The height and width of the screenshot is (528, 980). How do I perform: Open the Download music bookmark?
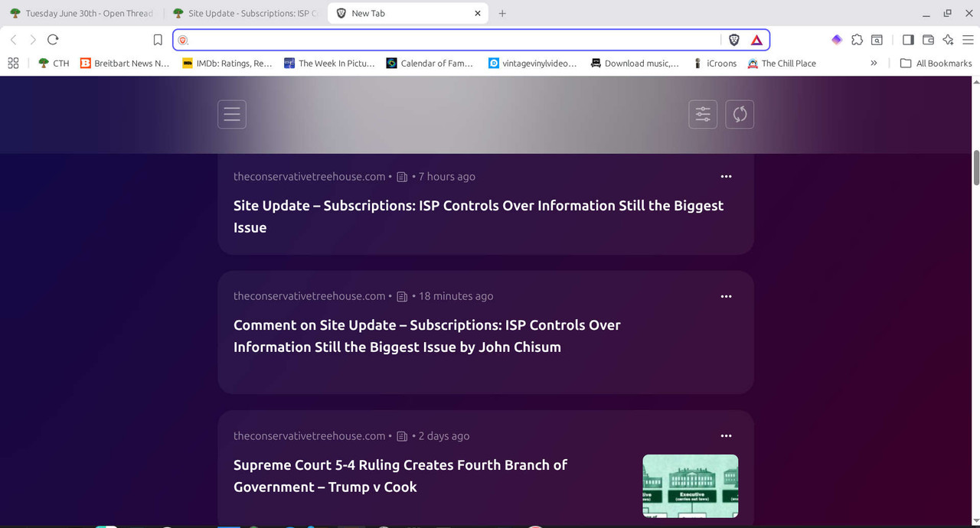[635, 63]
